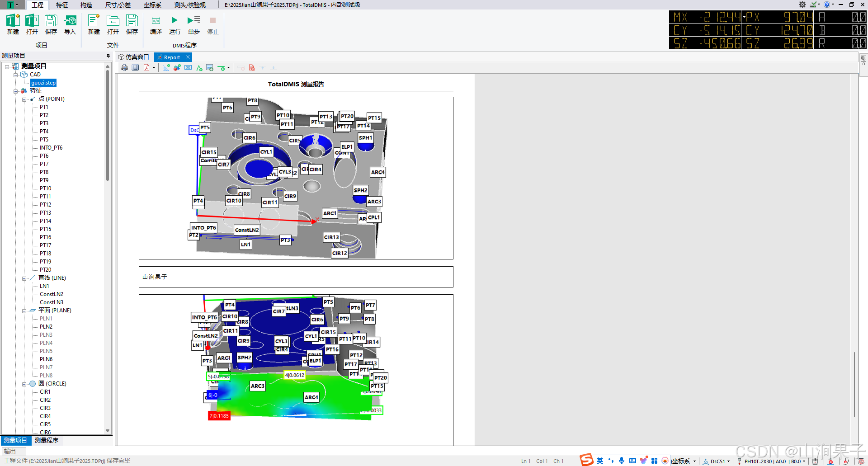Switch to the 仿真窗口 document tab
Viewport: 868px width, 466px height.
(134, 57)
